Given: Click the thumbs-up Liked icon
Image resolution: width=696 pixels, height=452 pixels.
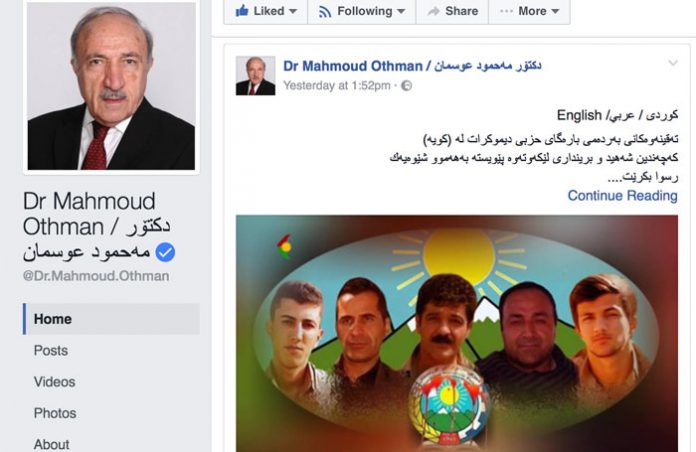Looking at the screenshot, I should pyautogui.click(x=242, y=11).
